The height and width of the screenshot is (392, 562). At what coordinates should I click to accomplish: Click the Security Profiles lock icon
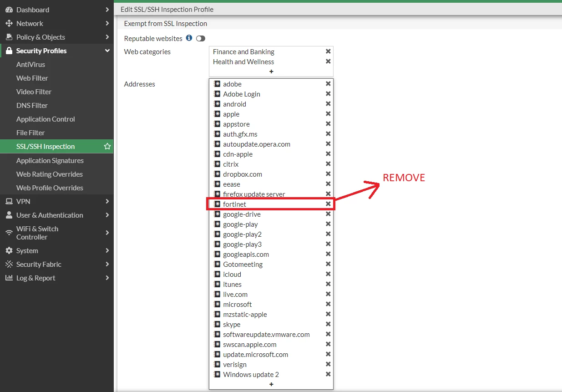(x=9, y=51)
